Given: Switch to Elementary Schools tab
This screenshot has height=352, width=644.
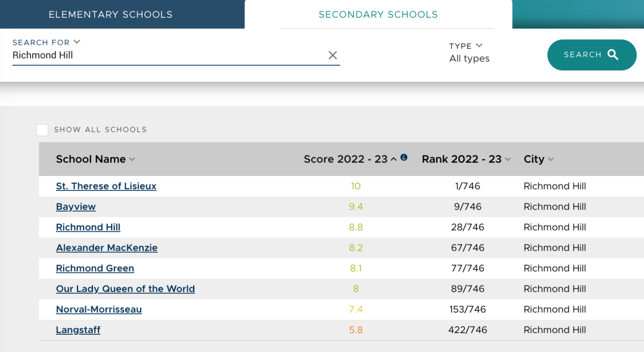Looking at the screenshot, I should pyautogui.click(x=110, y=14).
